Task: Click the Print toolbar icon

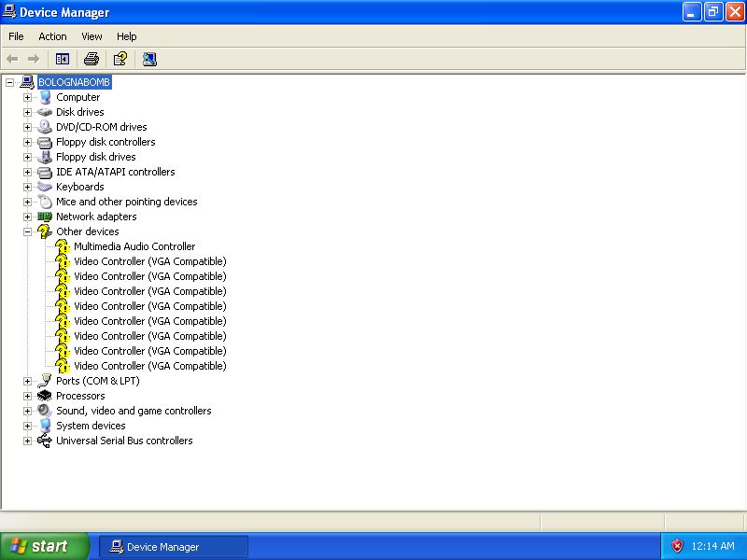Action: 92,59
